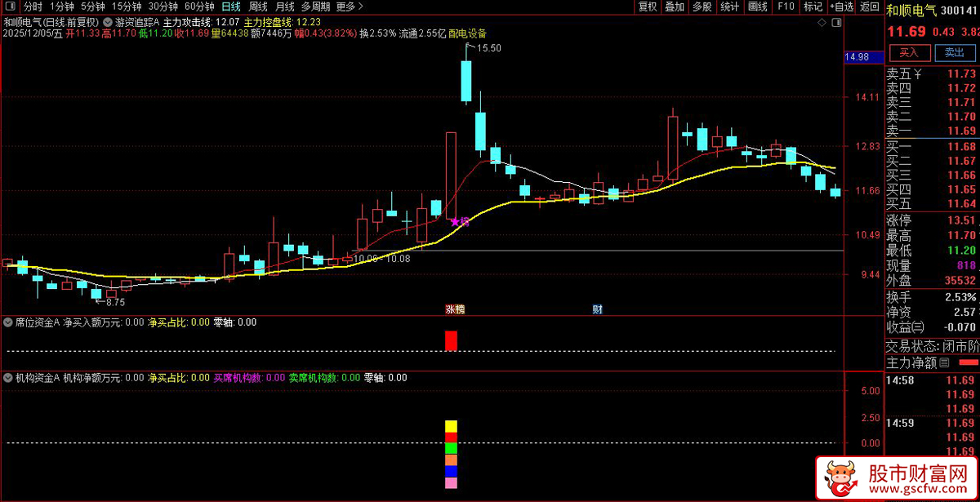Click the 卖席机构数 label

pyautogui.click(x=314, y=378)
